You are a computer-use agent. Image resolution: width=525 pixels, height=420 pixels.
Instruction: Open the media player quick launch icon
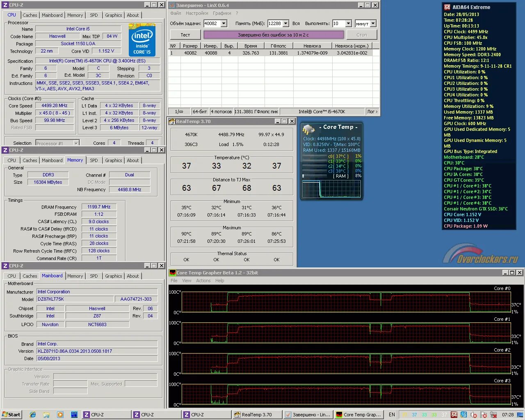coord(60,415)
